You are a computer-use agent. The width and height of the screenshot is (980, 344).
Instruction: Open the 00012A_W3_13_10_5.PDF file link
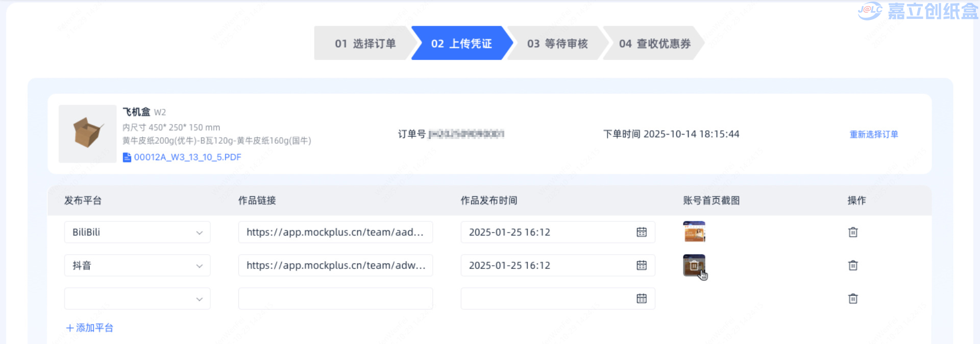[x=187, y=157]
